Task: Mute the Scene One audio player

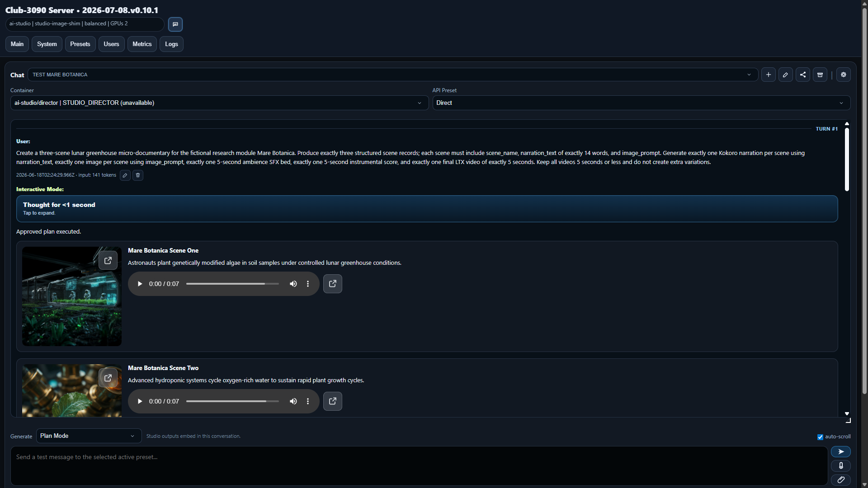Action: 293,284
